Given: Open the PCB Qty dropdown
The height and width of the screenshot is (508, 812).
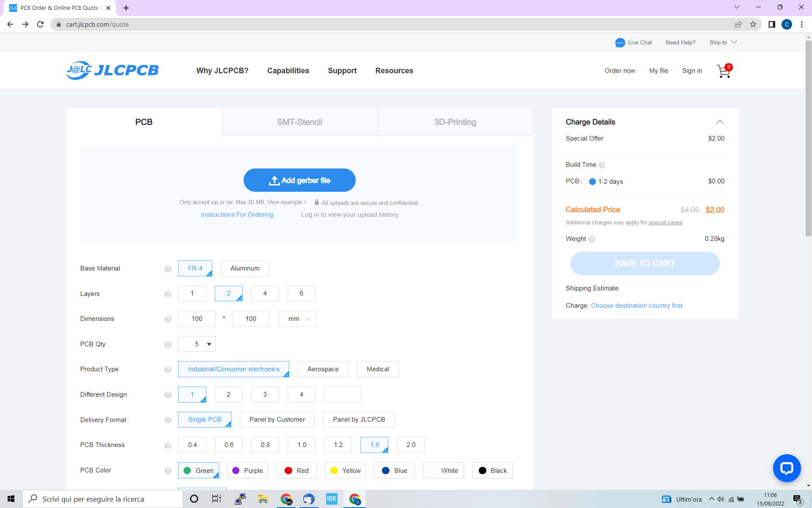Looking at the screenshot, I should coord(197,344).
